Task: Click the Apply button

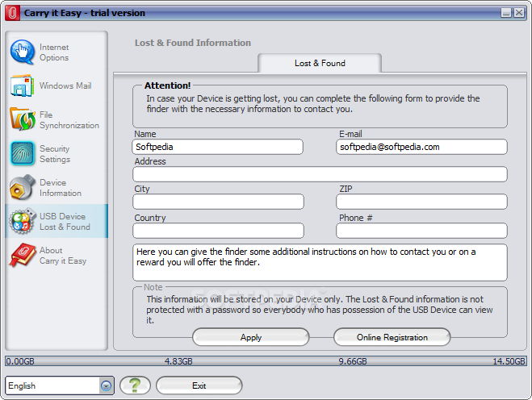Action: pos(251,337)
